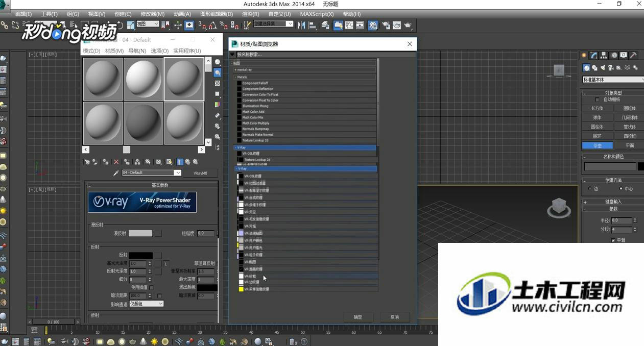Pick material from object with eyedropper

[116, 173]
